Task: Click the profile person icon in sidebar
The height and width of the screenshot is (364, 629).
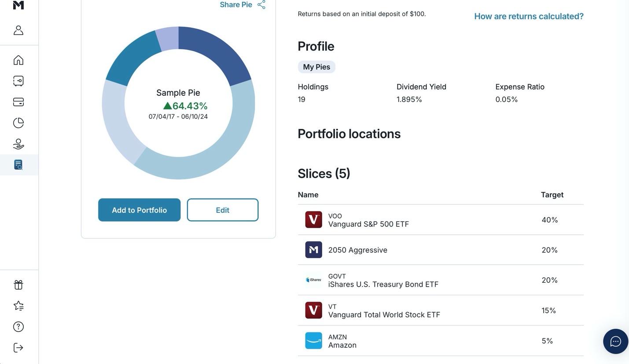Action: (x=18, y=30)
